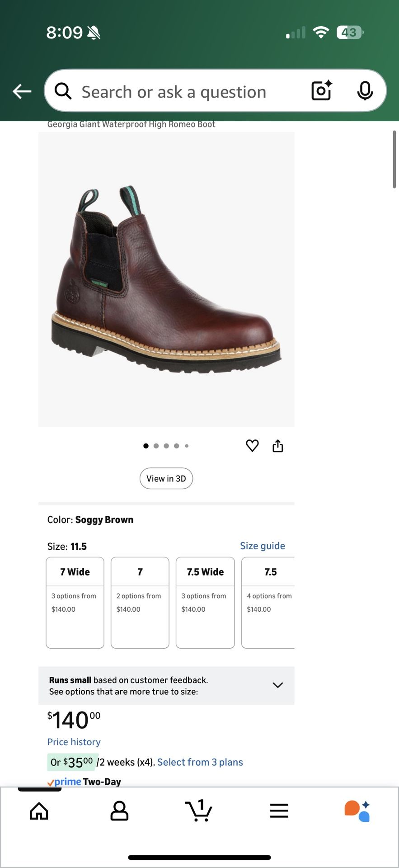Open Select from 3 plans
Image resolution: width=399 pixels, height=868 pixels.
(200, 762)
